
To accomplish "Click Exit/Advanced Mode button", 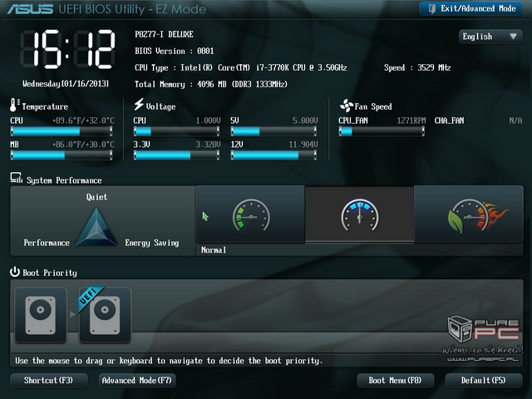I will coord(472,8).
